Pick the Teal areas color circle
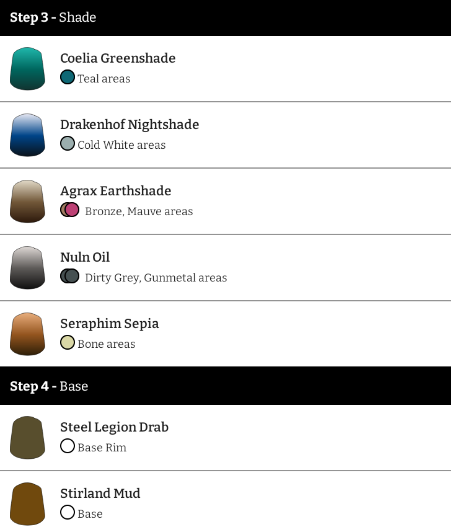Image resolution: width=451 pixels, height=531 pixels. point(67,77)
